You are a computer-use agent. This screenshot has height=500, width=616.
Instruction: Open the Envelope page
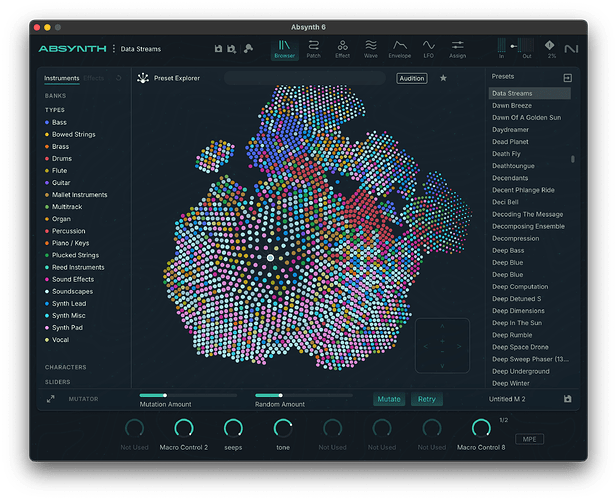pos(400,49)
